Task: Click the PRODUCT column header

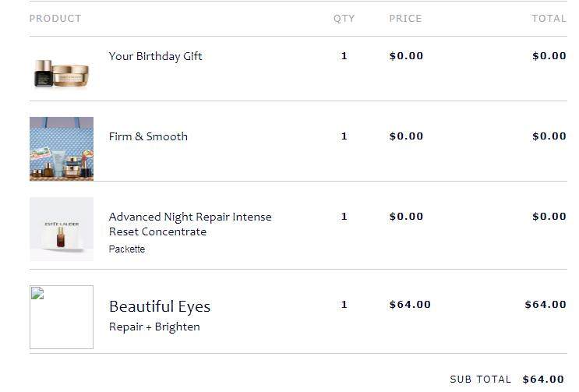Action: pos(55,19)
